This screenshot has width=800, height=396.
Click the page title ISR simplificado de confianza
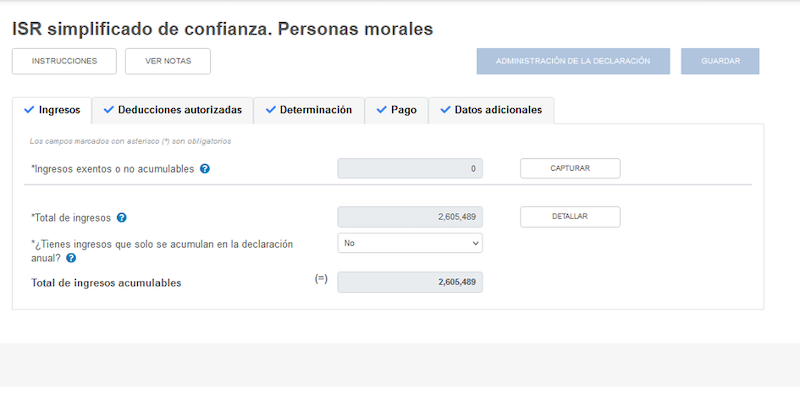click(x=222, y=29)
